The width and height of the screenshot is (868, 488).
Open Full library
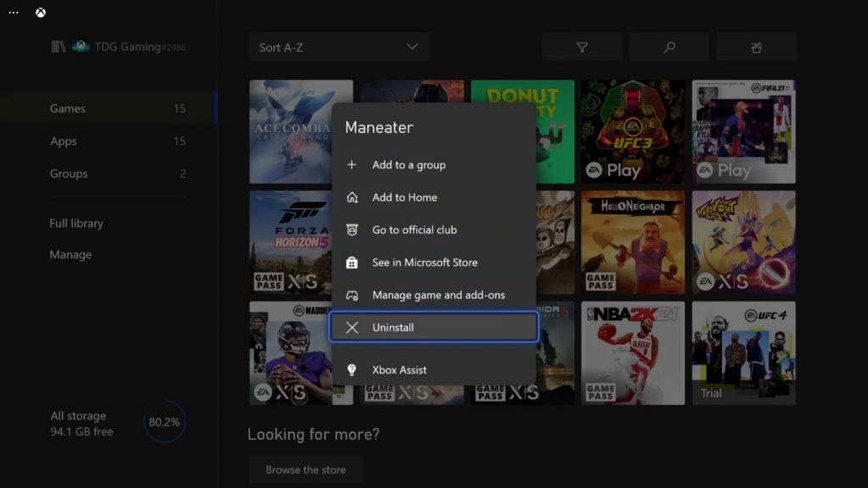click(x=76, y=224)
